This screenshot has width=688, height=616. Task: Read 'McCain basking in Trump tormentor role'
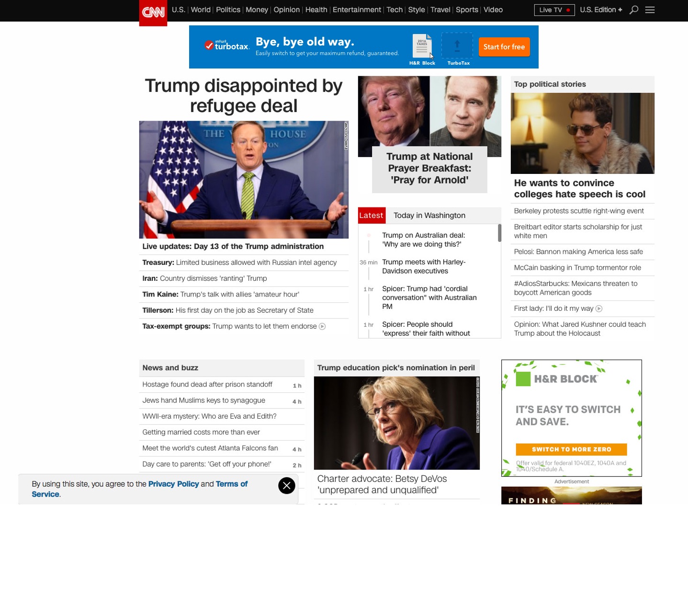click(577, 268)
